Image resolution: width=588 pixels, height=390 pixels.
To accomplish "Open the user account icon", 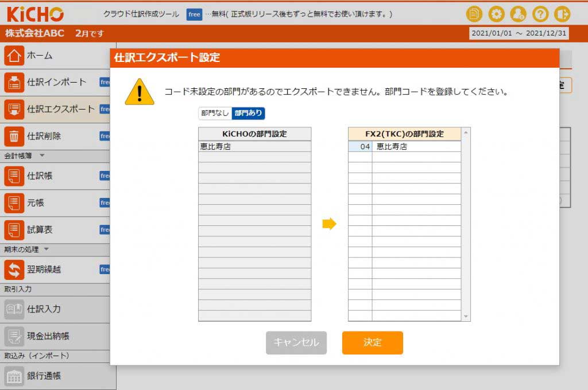I will point(518,14).
